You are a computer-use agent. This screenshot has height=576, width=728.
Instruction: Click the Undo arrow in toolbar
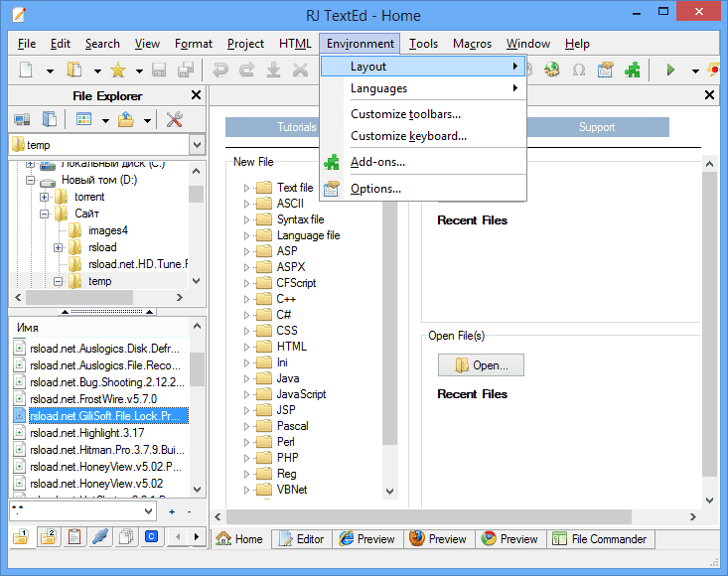click(x=219, y=71)
